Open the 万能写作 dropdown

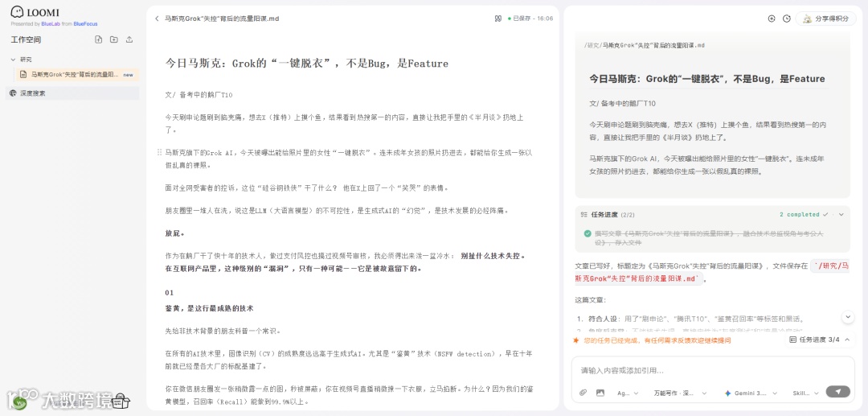pyautogui.click(x=681, y=393)
